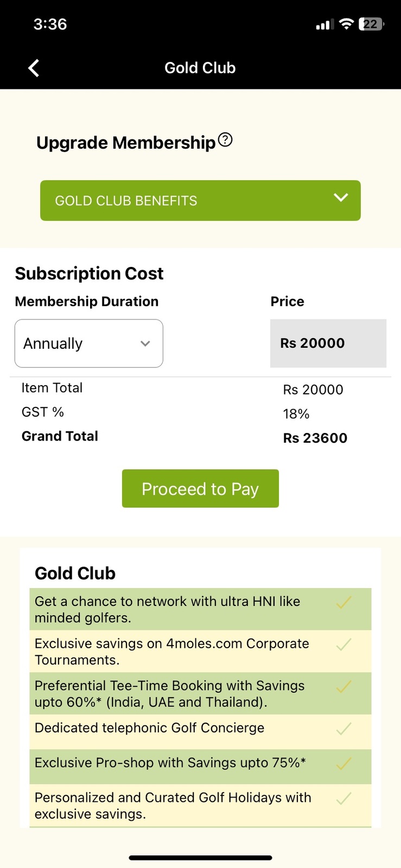This screenshot has width=401, height=868.
Task: Tap the Grand Total Rs 23600 amount
Action: point(315,438)
